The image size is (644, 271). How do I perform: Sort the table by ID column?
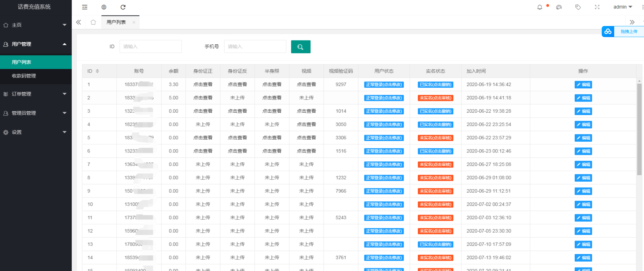pos(97,71)
